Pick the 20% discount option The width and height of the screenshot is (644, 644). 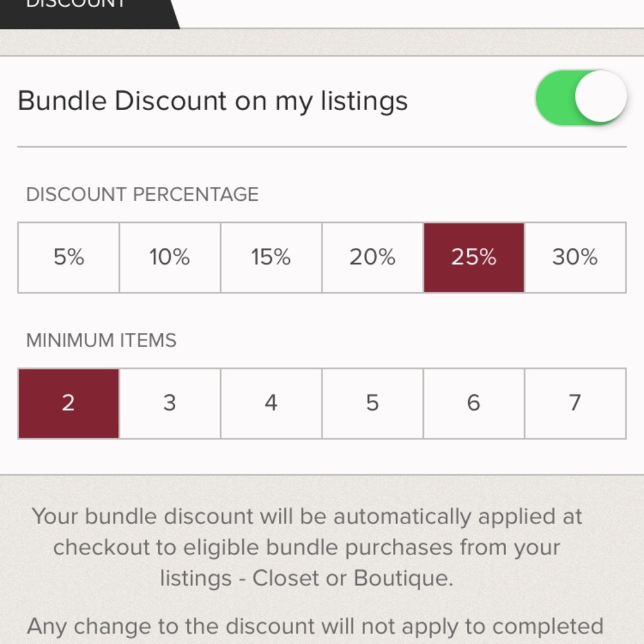pos(372,256)
